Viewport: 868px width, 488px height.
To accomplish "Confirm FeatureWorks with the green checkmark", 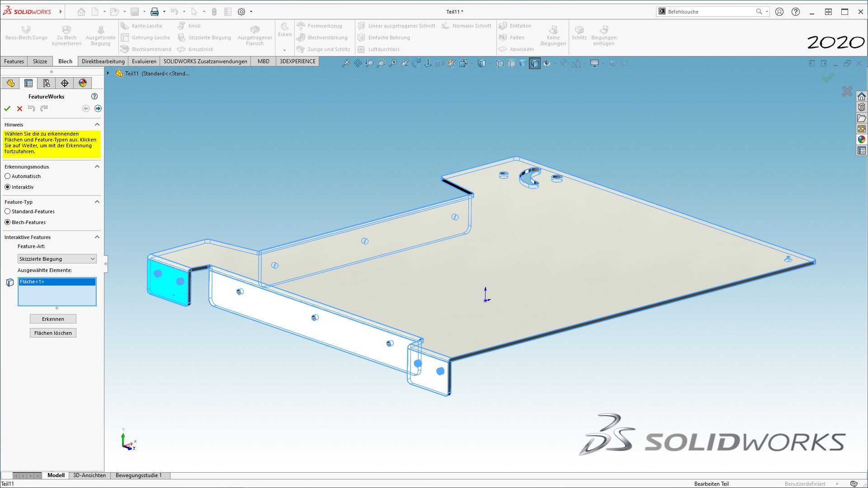I will point(7,108).
